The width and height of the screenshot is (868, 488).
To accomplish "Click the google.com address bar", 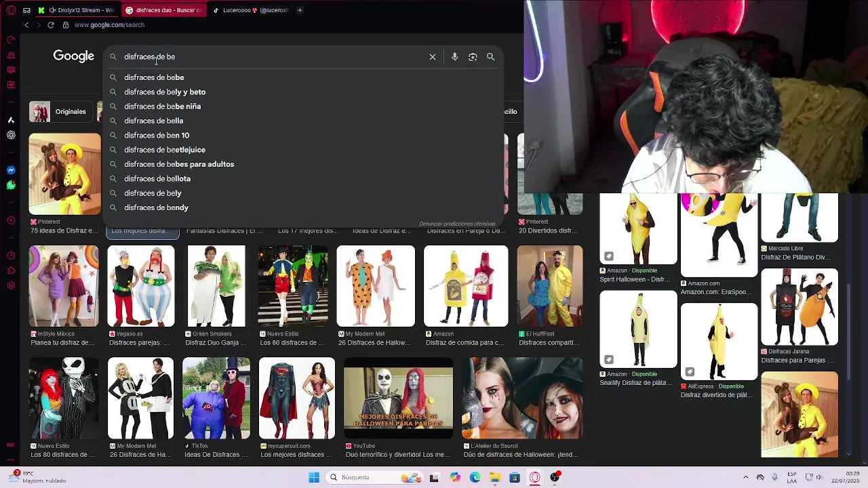I will (x=108, y=25).
